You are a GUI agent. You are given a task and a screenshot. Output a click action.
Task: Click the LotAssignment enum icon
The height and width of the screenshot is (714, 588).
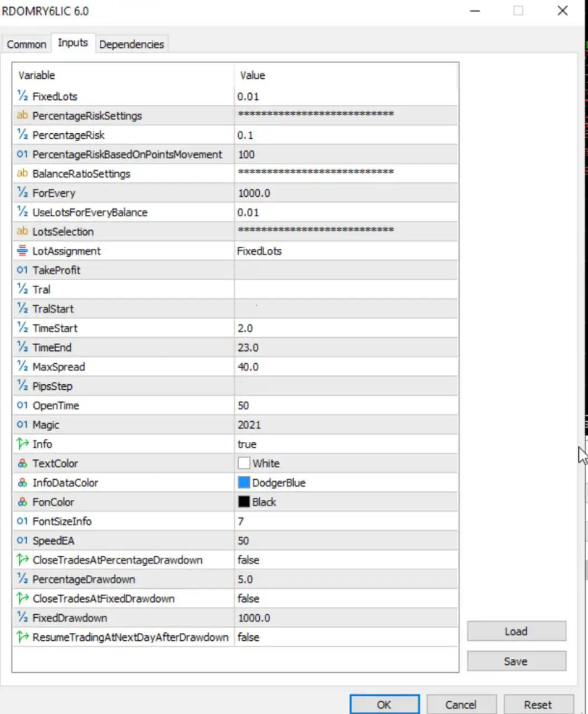coord(22,251)
